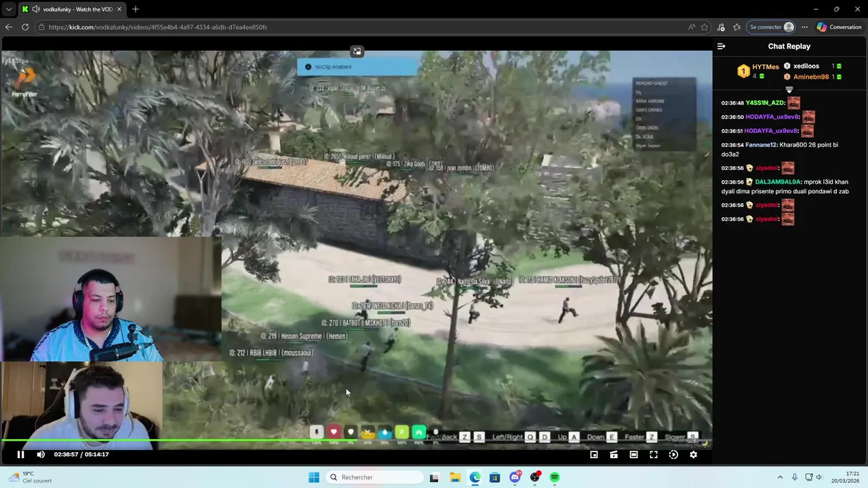Open HYTMes top gifter profile

765,66
